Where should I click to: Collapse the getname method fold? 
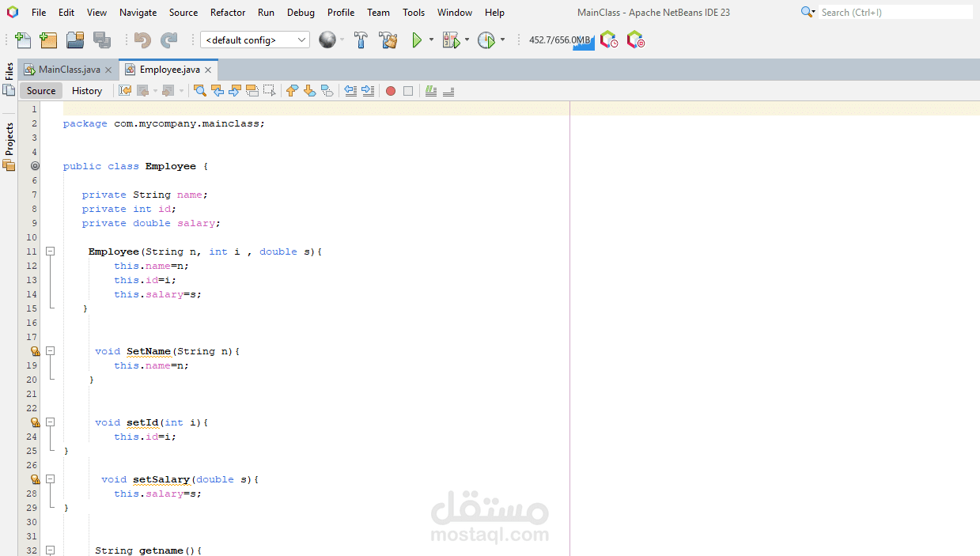(50, 550)
